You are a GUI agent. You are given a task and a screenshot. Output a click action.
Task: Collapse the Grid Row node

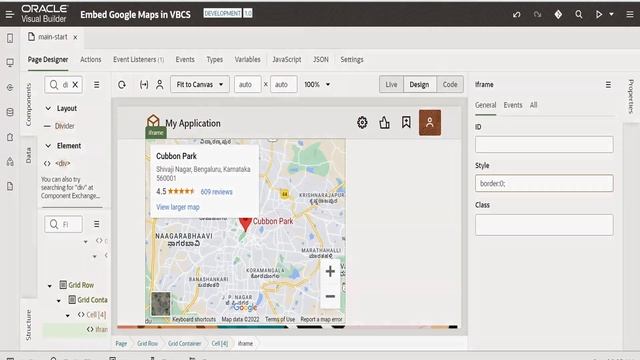click(50, 286)
